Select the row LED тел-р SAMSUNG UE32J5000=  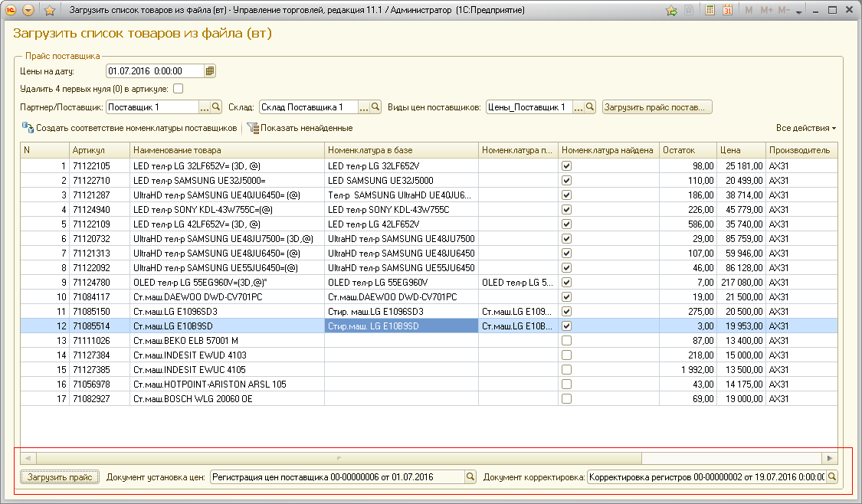429,180
